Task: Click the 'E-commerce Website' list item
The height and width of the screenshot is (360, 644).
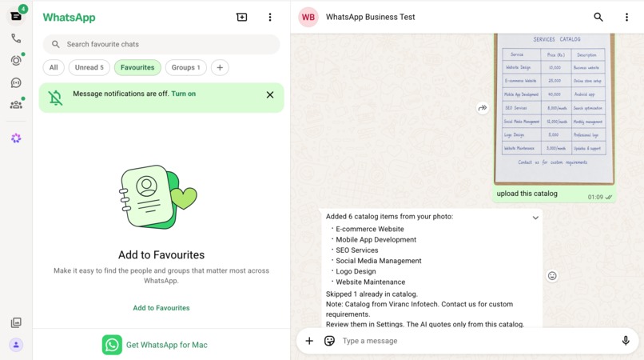Action: (370, 229)
